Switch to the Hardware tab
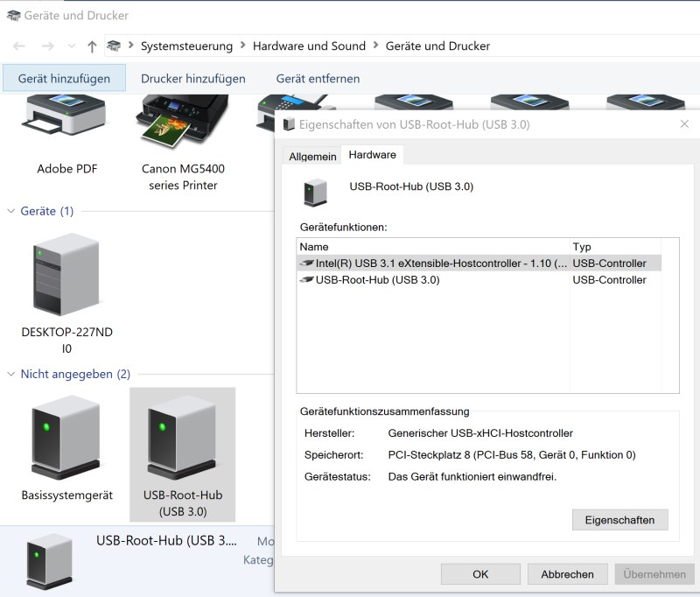 pos(372,155)
